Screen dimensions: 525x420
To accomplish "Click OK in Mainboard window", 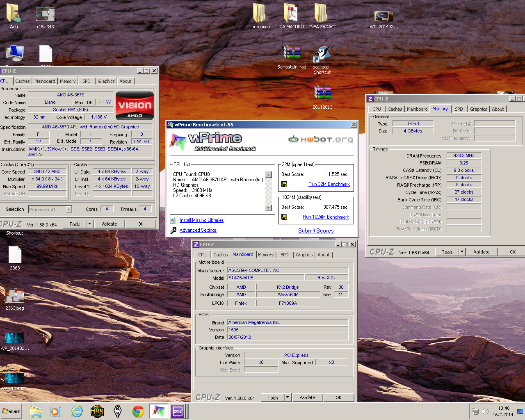I will [x=338, y=397].
